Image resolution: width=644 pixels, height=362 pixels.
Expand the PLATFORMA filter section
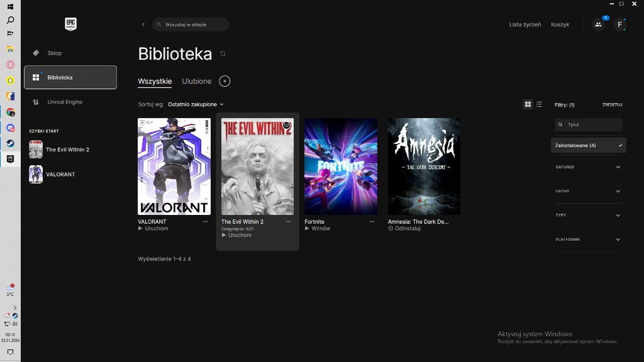588,239
